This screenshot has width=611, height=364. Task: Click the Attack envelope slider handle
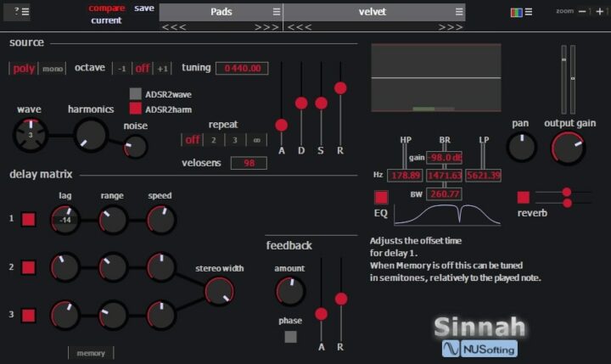(x=282, y=125)
